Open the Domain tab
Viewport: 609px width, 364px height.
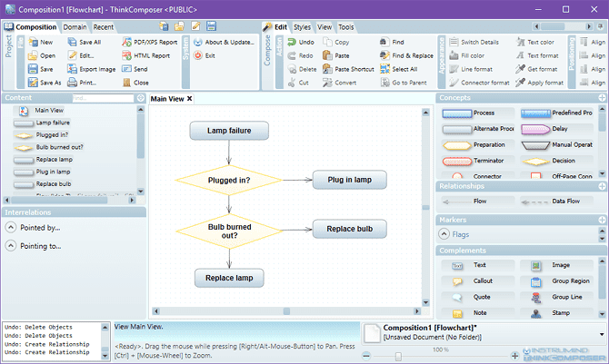[75, 27]
